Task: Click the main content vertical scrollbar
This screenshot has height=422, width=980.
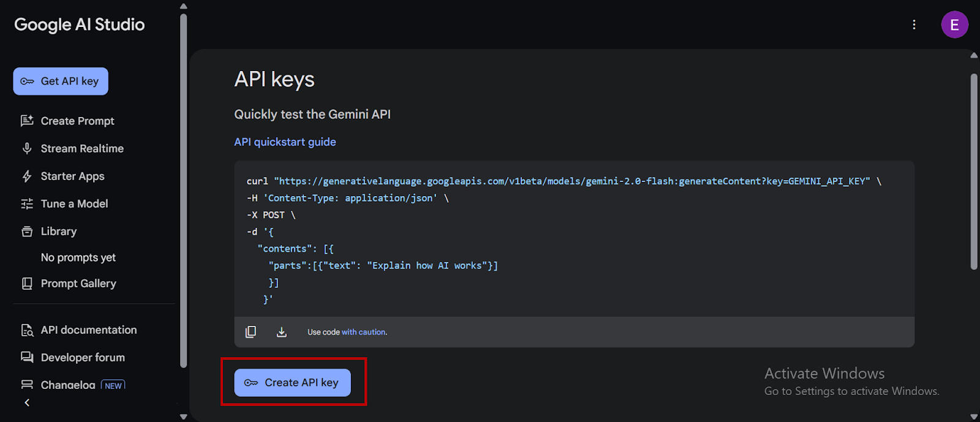Action: pos(974,171)
